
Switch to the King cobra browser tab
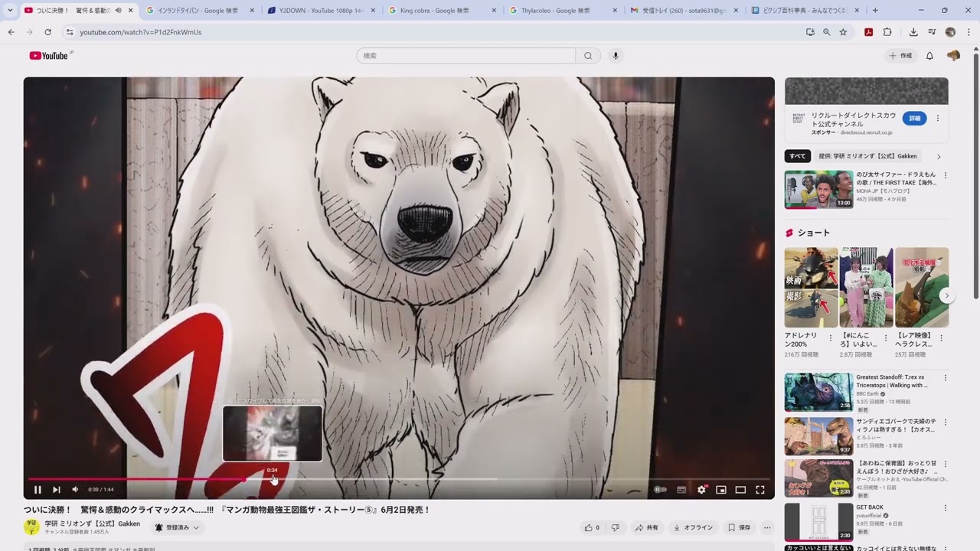[x=435, y=11]
